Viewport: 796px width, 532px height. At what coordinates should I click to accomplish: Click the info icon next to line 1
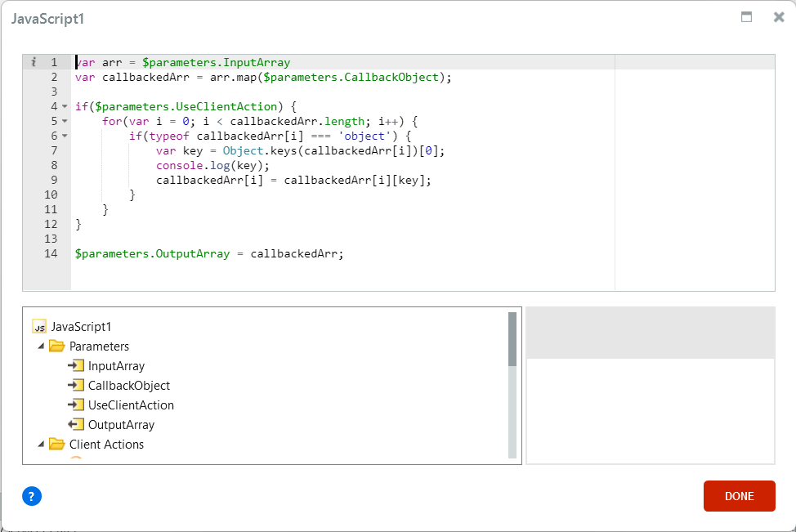click(33, 61)
